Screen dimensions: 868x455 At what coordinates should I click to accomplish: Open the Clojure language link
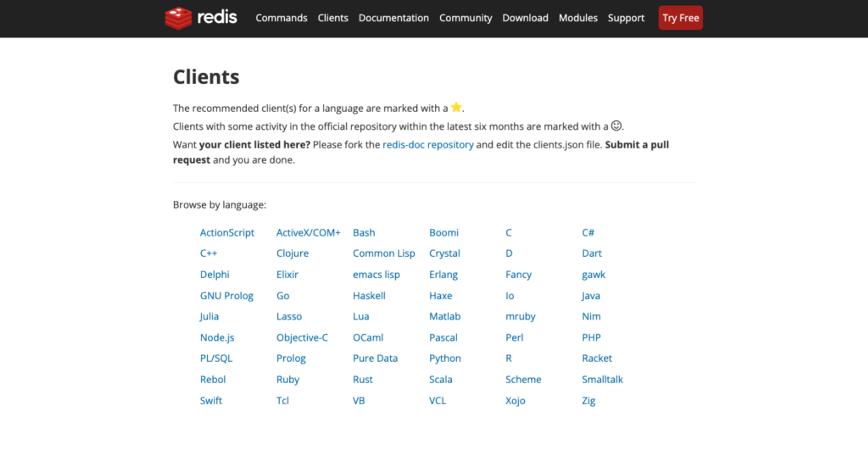tap(292, 253)
